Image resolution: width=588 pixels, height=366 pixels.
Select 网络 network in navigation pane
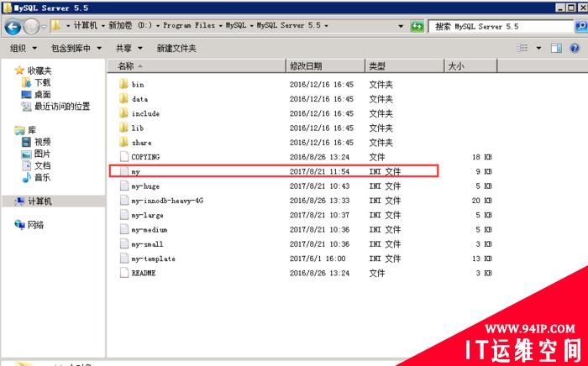coord(29,225)
